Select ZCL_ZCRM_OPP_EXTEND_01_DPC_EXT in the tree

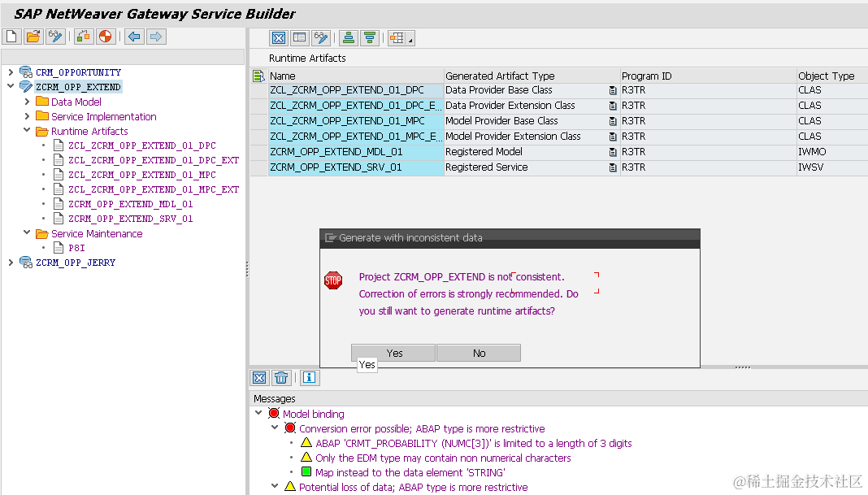click(154, 160)
